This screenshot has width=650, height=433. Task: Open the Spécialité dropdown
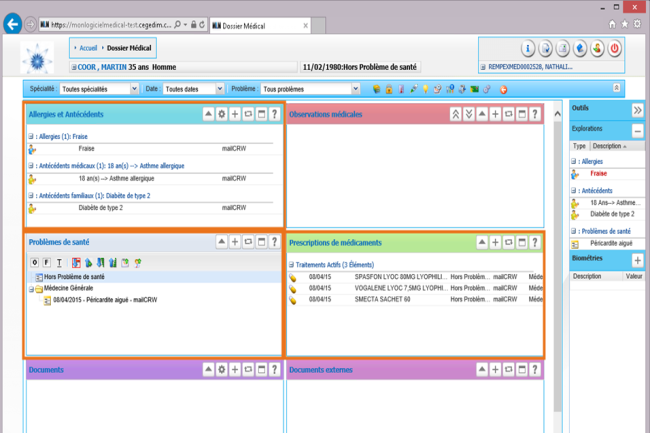click(x=98, y=89)
